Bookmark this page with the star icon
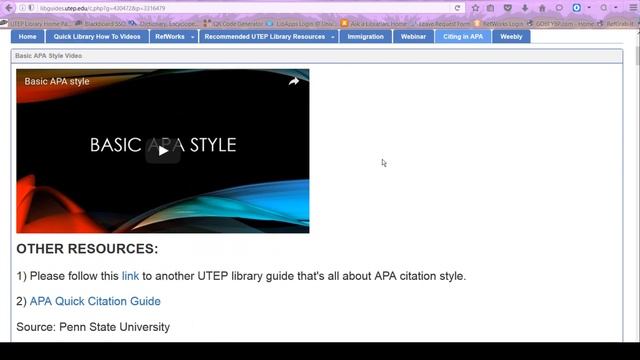This screenshot has height=360, width=640. (475, 8)
